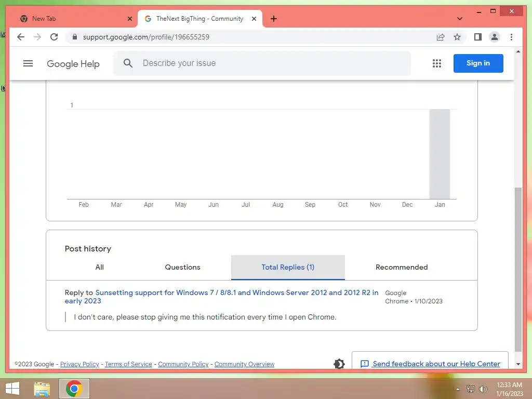Open the Google Help logo link
This screenshot has width=532, height=399.
[x=73, y=64]
